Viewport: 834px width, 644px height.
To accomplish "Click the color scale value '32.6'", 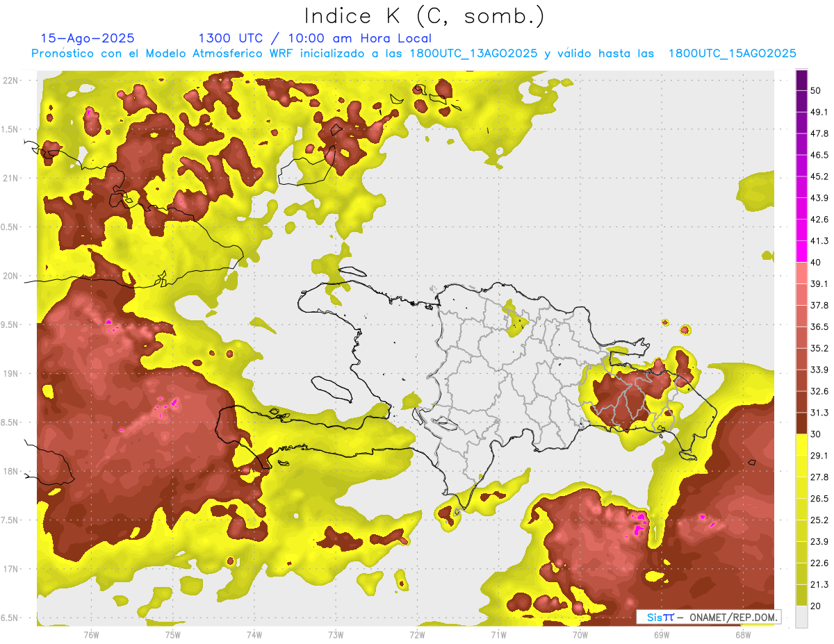I will [x=819, y=391].
